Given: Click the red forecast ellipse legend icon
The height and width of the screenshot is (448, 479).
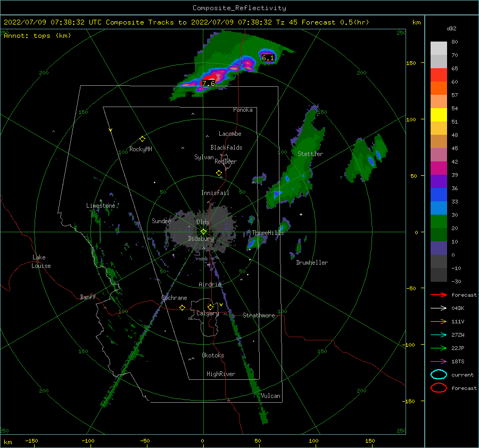Looking at the screenshot, I should (439, 388).
